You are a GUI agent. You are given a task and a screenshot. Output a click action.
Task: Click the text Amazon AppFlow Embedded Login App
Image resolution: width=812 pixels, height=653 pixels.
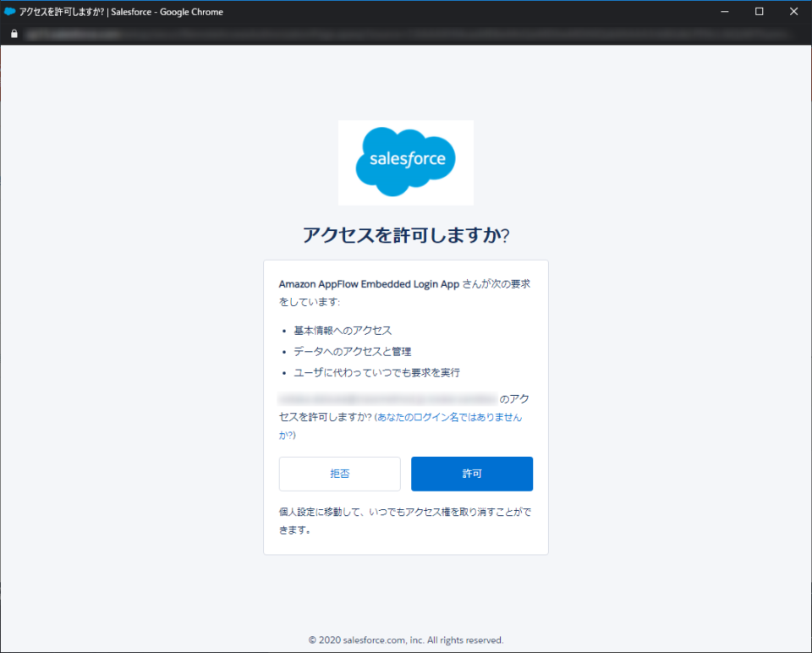370,283
